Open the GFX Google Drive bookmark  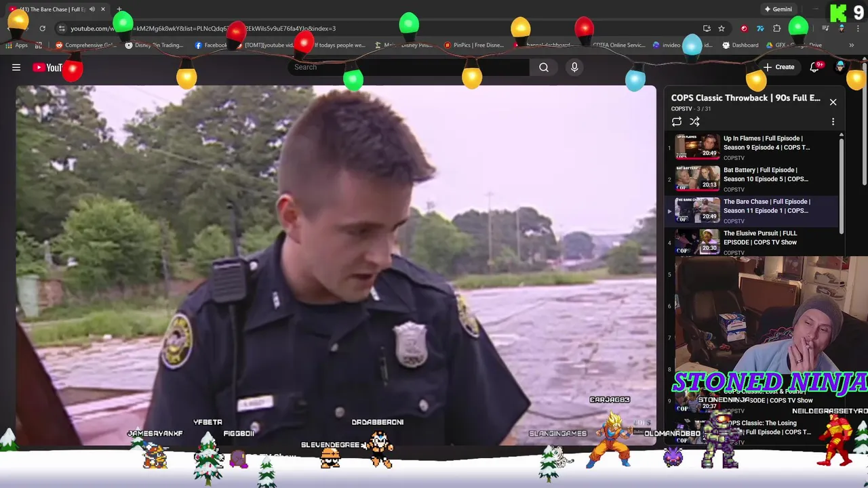795,45
